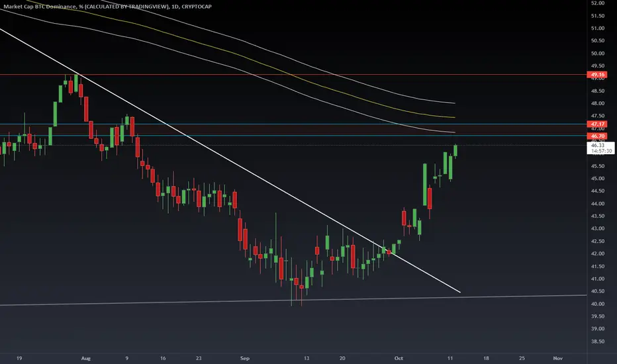Click the Market Cap BTC Dominance chart title

coord(107,7)
